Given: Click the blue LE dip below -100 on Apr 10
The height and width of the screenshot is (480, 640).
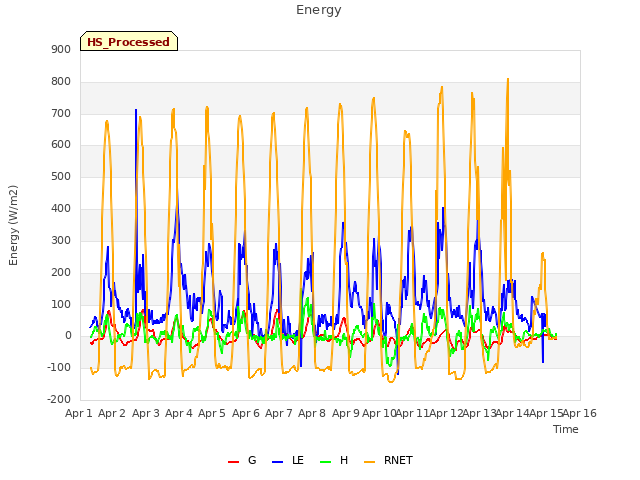Looking at the screenshot, I should coord(398,373).
